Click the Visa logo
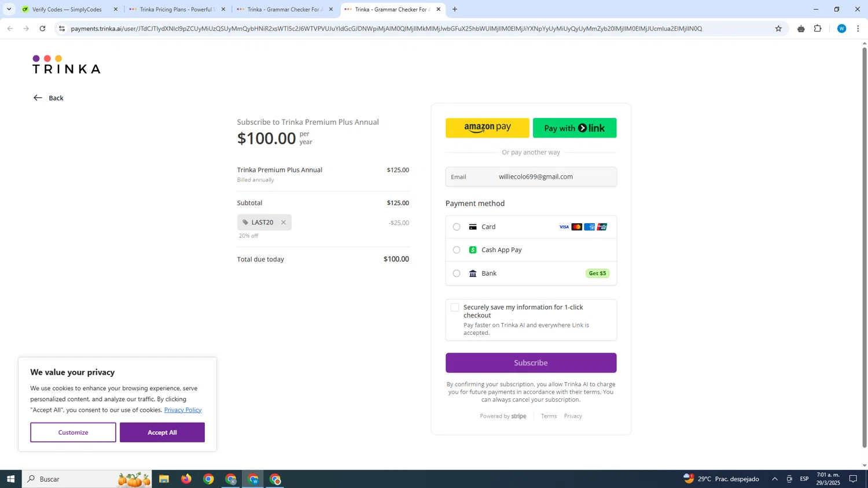This screenshot has width=868, height=488. (564, 227)
